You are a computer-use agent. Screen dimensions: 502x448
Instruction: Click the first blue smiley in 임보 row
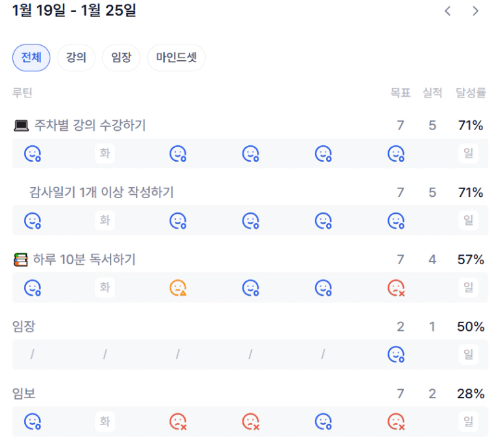point(33,421)
